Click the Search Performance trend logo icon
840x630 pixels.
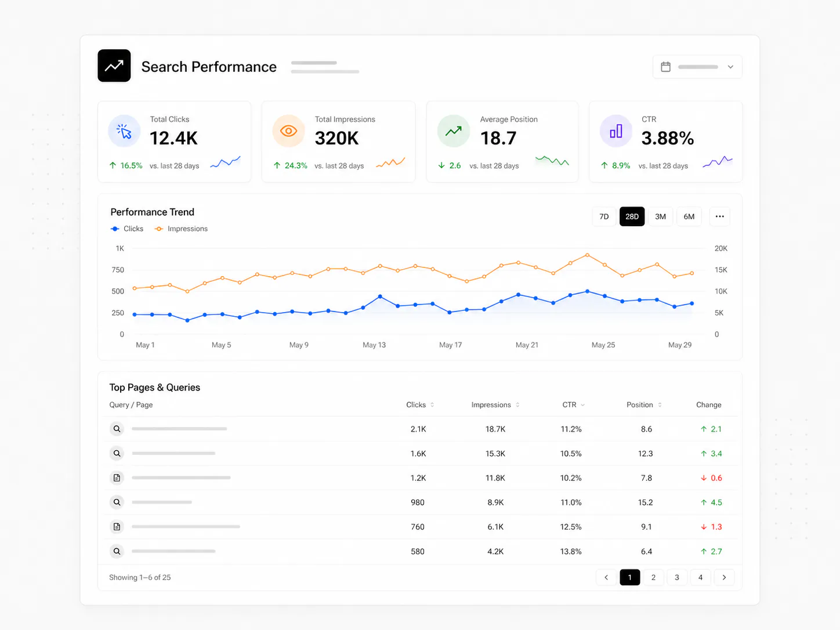coord(114,66)
